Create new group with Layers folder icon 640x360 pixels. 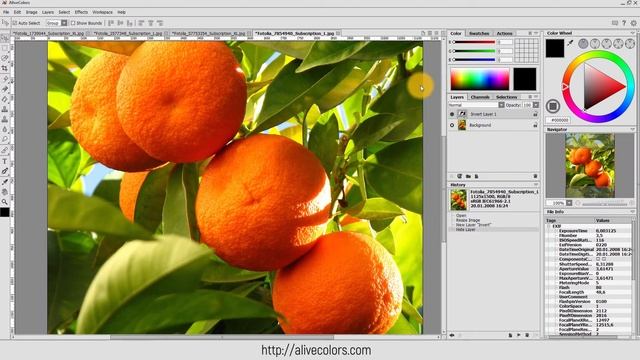[468, 176]
